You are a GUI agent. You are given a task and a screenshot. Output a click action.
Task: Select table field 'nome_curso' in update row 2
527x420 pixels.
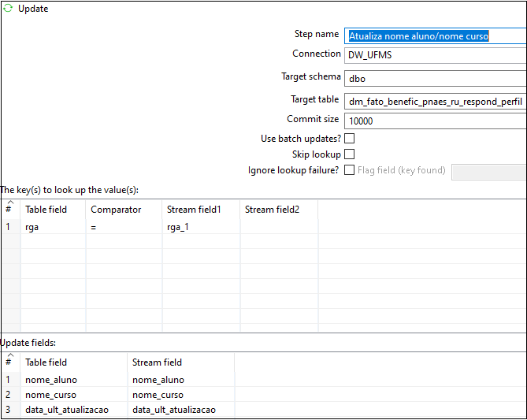pyautogui.click(x=74, y=395)
